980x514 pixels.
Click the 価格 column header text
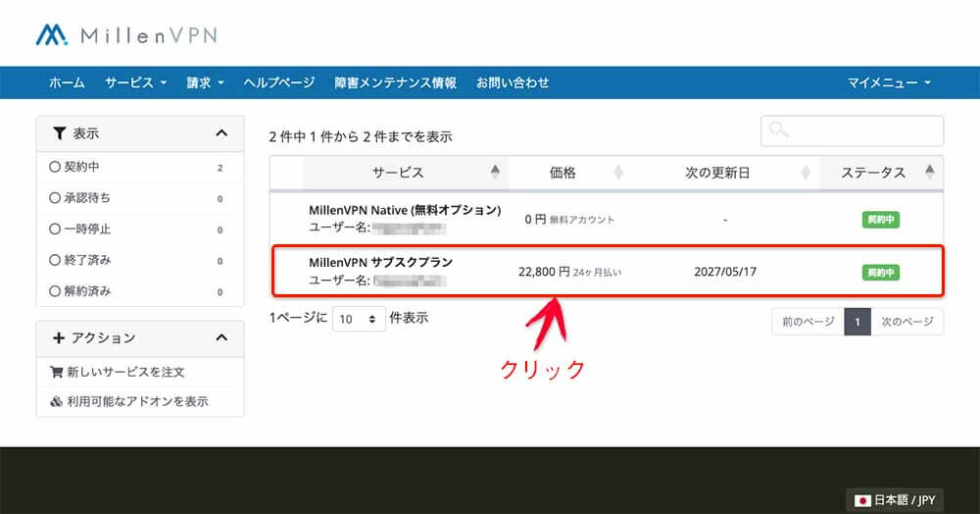point(563,173)
